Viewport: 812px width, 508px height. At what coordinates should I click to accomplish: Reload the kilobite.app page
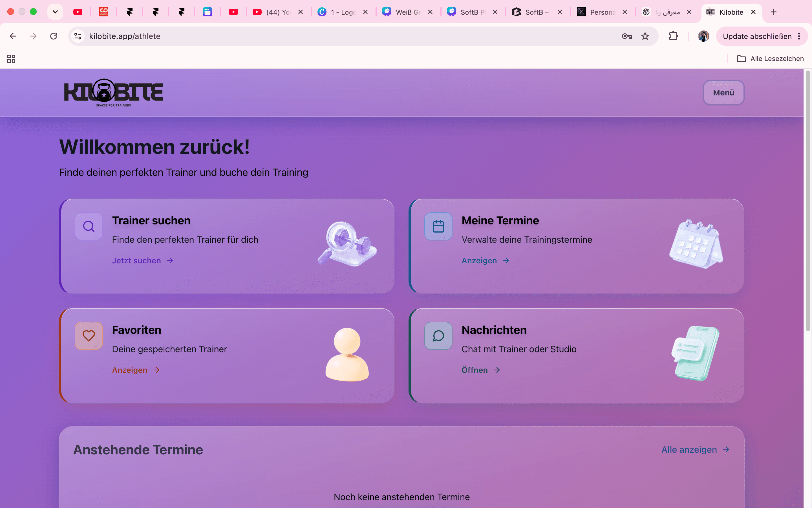tap(54, 36)
